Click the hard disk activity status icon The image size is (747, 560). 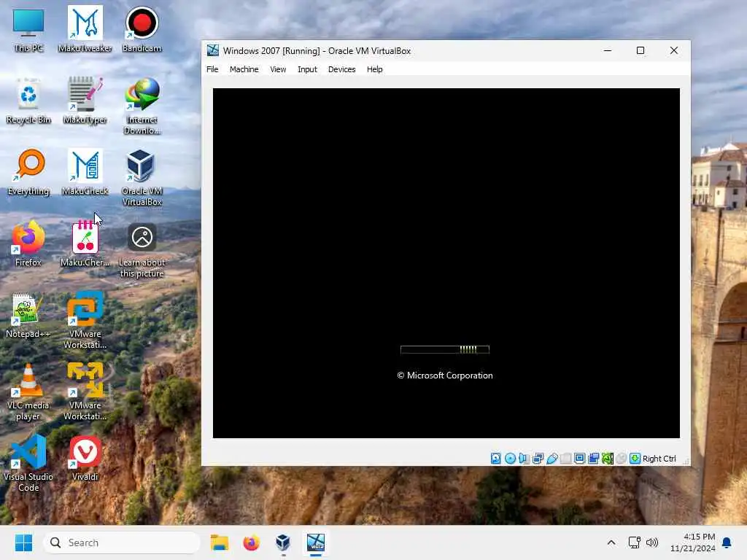coord(496,459)
